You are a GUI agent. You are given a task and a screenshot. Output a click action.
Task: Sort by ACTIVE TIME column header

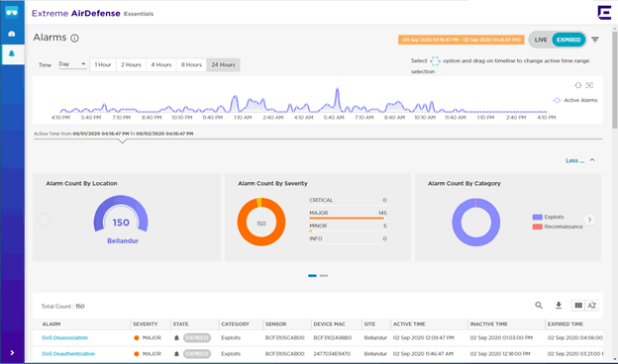pyautogui.click(x=409, y=323)
